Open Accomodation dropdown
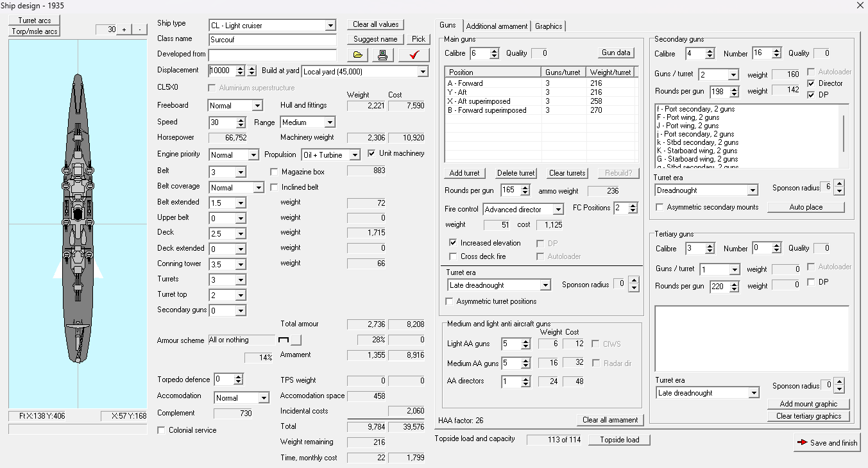The image size is (868, 468). (263, 398)
